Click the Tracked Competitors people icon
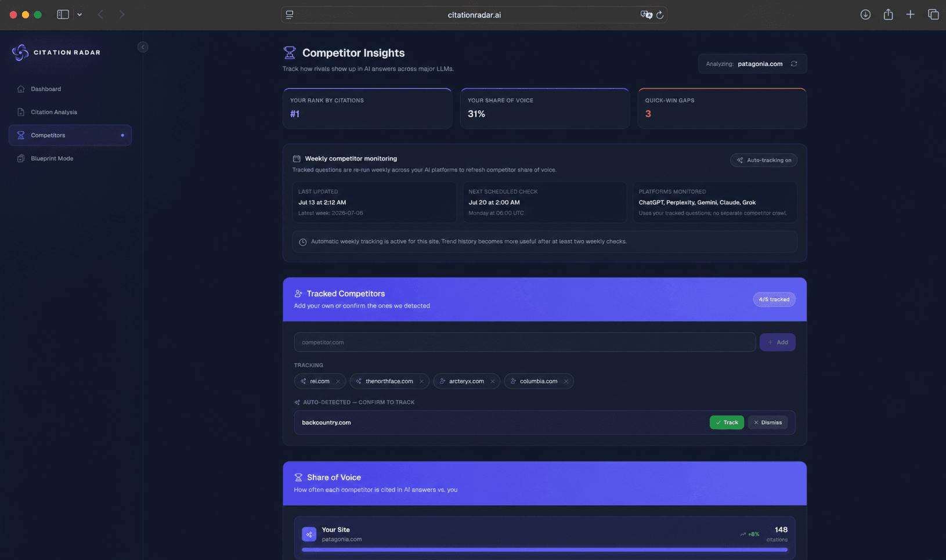Screen dimensions: 946x560 click(x=298, y=294)
